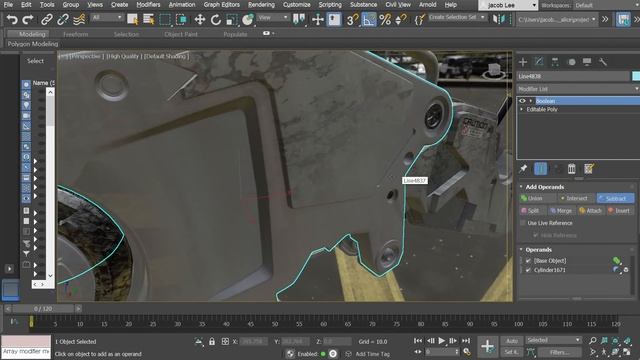Viewport: 640px width, 360px height.
Task: Open the Graph Editors menu
Action: pos(222,5)
